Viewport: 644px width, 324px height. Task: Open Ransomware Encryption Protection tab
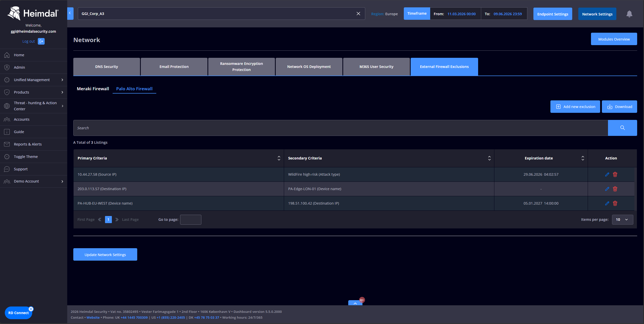(x=241, y=67)
